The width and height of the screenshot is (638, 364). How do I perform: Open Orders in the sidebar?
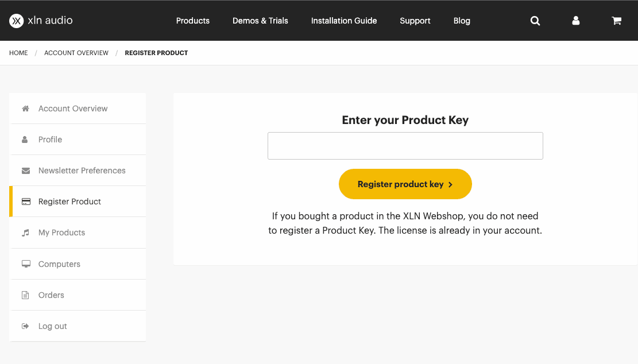click(51, 295)
